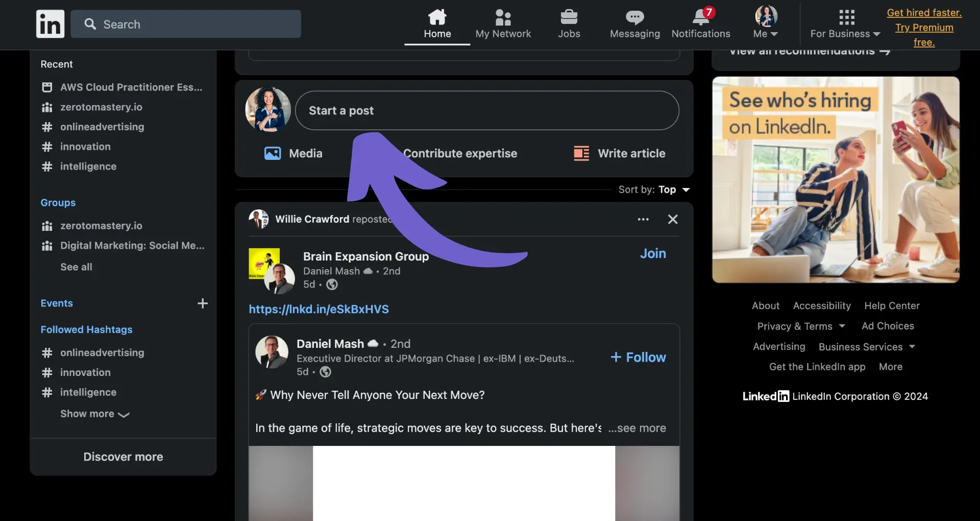This screenshot has height=521, width=980.
Task: Join the Brain Expansion Group
Action: pyautogui.click(x=653, y=253)
